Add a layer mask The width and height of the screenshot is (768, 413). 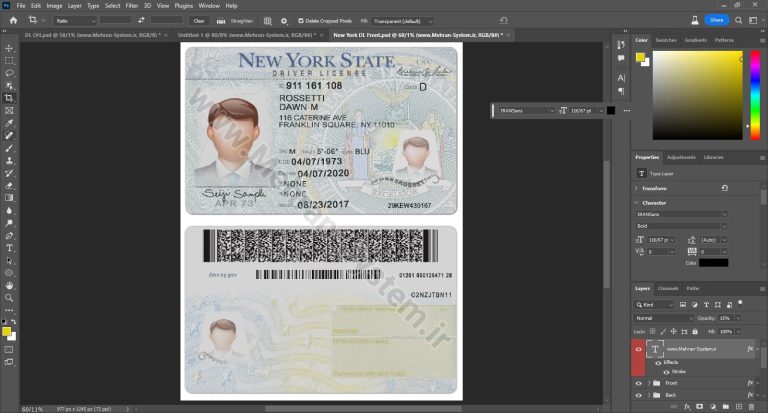pyautogui.click(x=699, y=407)
